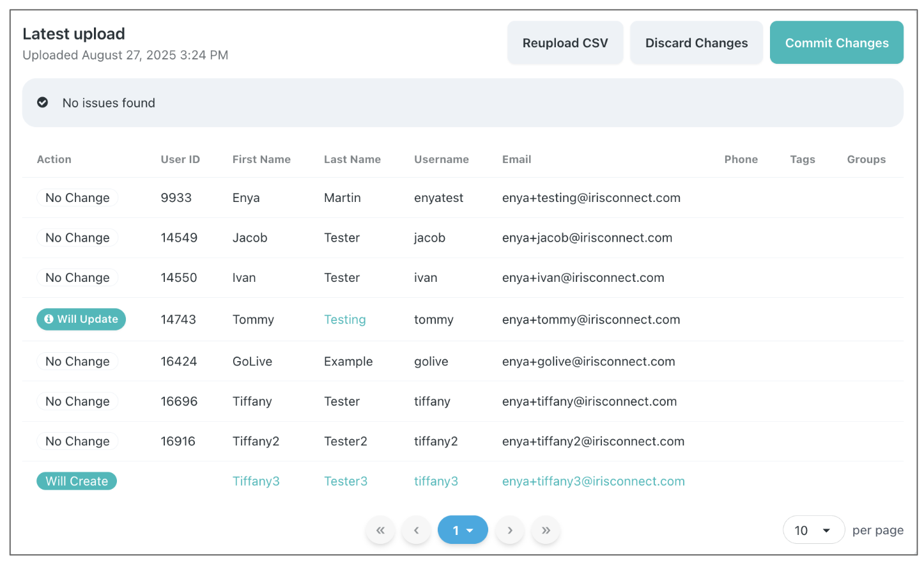Click the checkmark icon beside No issues found

tap(43, 102)
